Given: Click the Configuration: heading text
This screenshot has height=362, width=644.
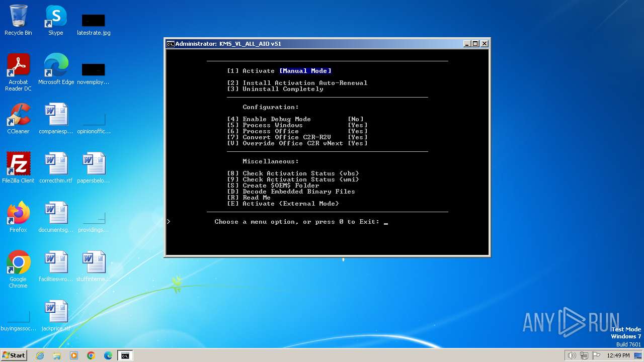Looking at the screenshot, I should coord(271,107).
